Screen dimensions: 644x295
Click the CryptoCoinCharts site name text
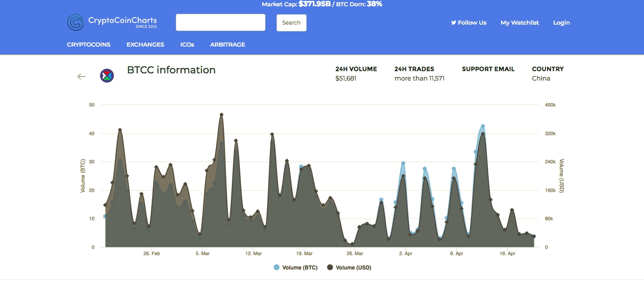[123, 20]
